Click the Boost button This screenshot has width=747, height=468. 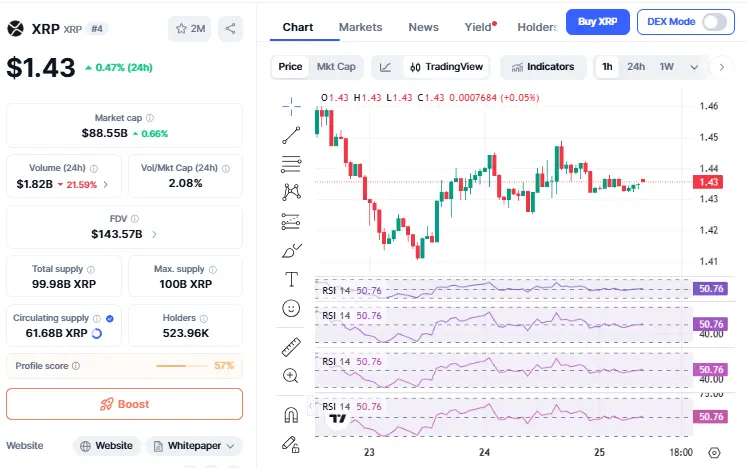(124, 404)
